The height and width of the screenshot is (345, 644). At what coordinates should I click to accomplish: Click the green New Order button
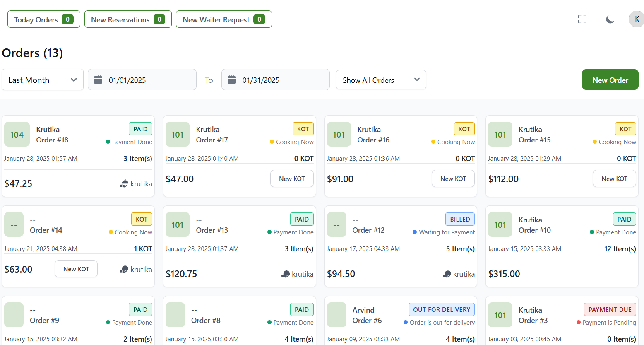(610, 80)
